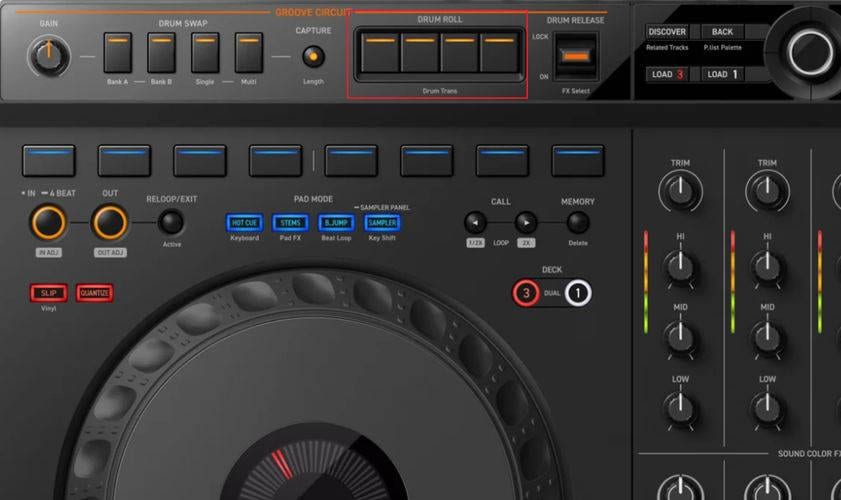Hit the RELOOP/EXIT button
Viewport: 841px width, 500px height.
[x=172, y=222]
